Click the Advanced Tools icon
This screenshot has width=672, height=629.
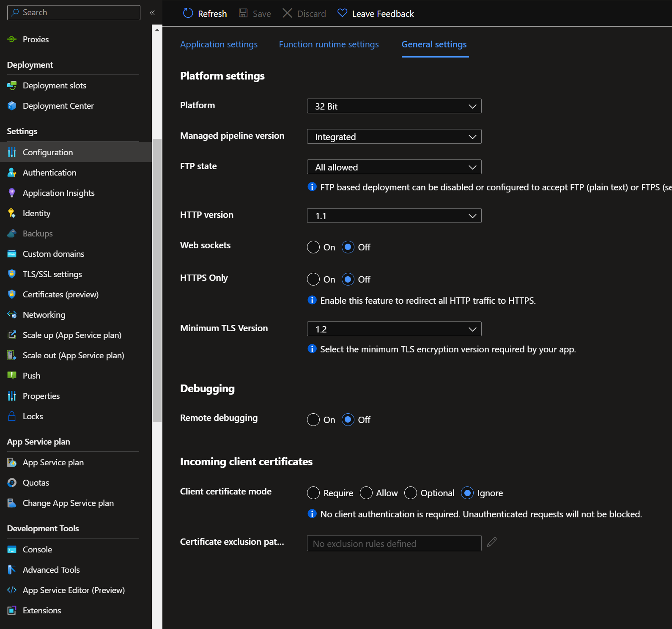(x=12, y=570)
